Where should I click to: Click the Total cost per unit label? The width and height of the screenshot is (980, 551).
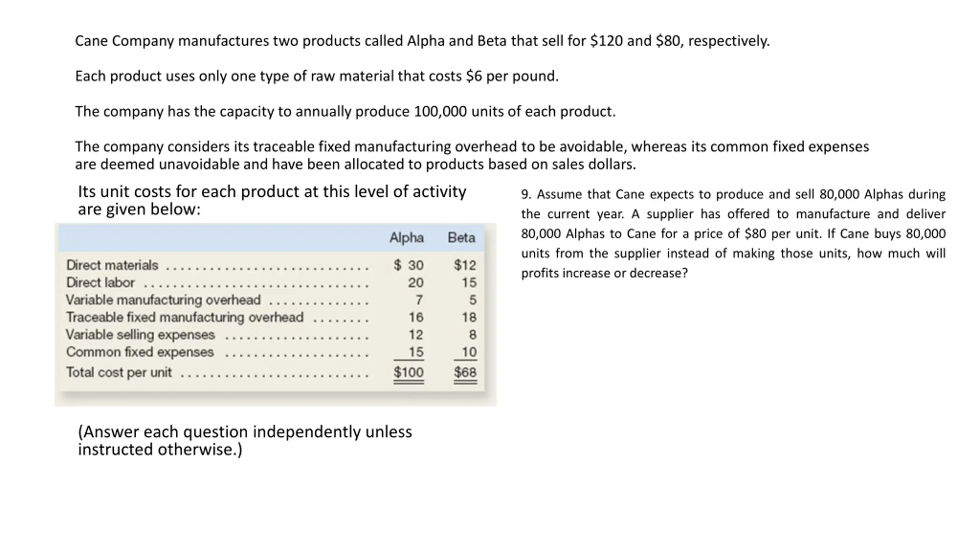[x=119, y=372]
